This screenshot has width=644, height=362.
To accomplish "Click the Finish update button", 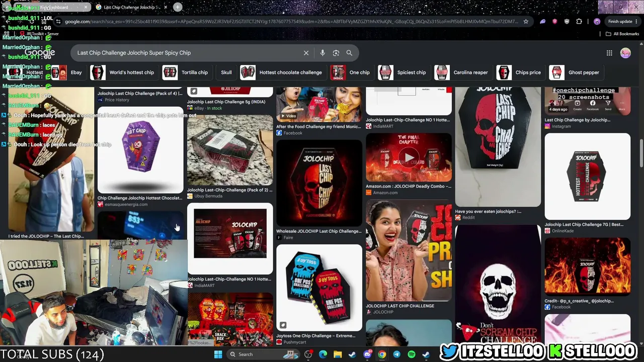I will pos(623,22).
